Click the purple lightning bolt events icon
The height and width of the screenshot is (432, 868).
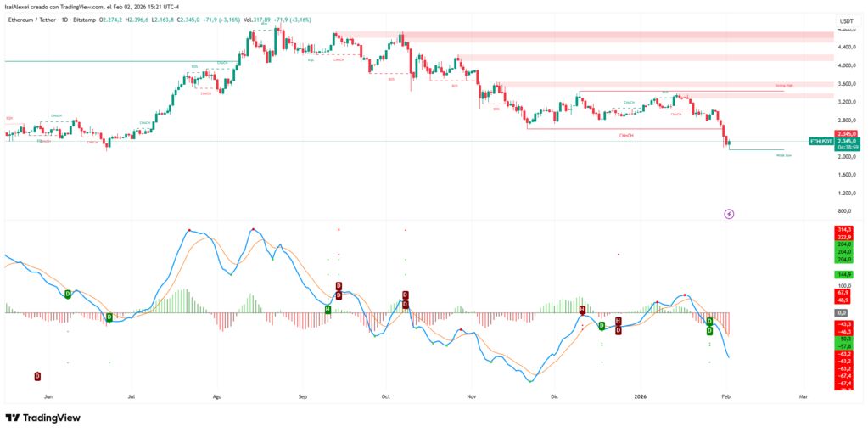click(x=728, y=214)
